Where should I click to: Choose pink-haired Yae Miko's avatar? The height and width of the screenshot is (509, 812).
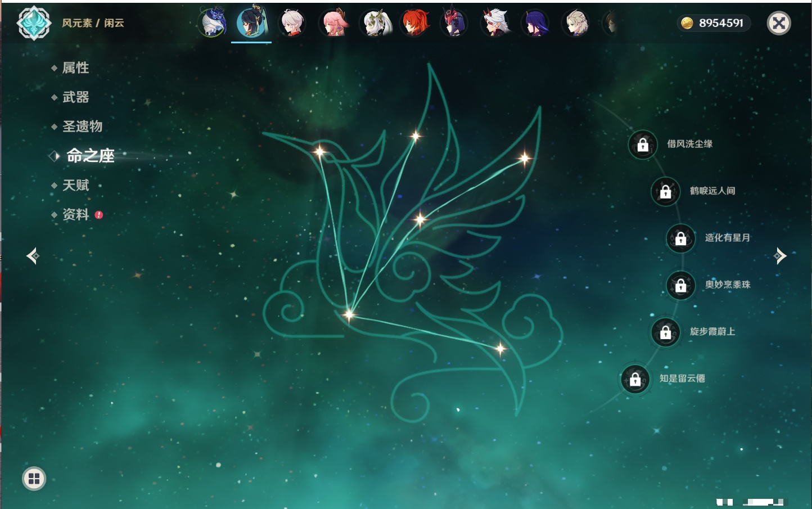[333, 23]
